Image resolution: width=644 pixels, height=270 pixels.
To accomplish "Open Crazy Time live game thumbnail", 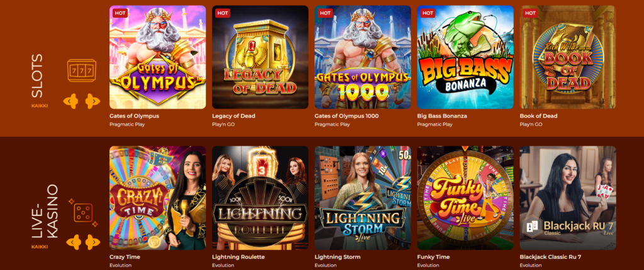I will pos(158,198).
